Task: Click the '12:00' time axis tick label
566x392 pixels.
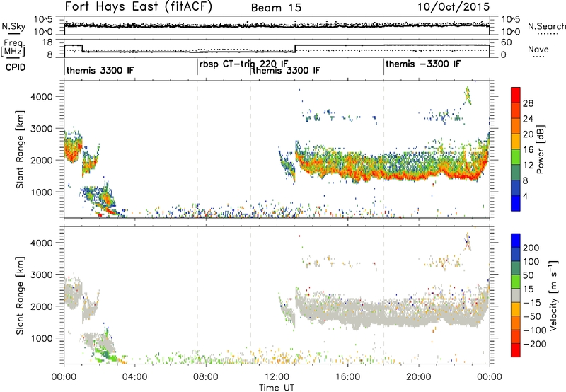Action: click(x=277, y=377)
